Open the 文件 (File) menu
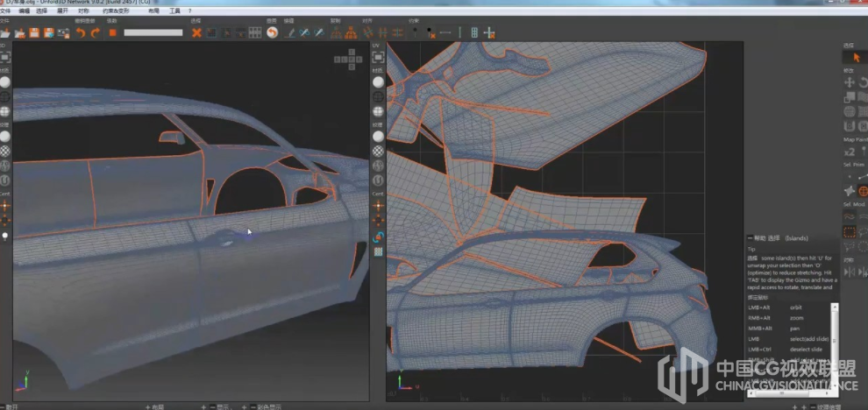Image resolution: width=868 pixels, height=410 pixels. (5, 11)
